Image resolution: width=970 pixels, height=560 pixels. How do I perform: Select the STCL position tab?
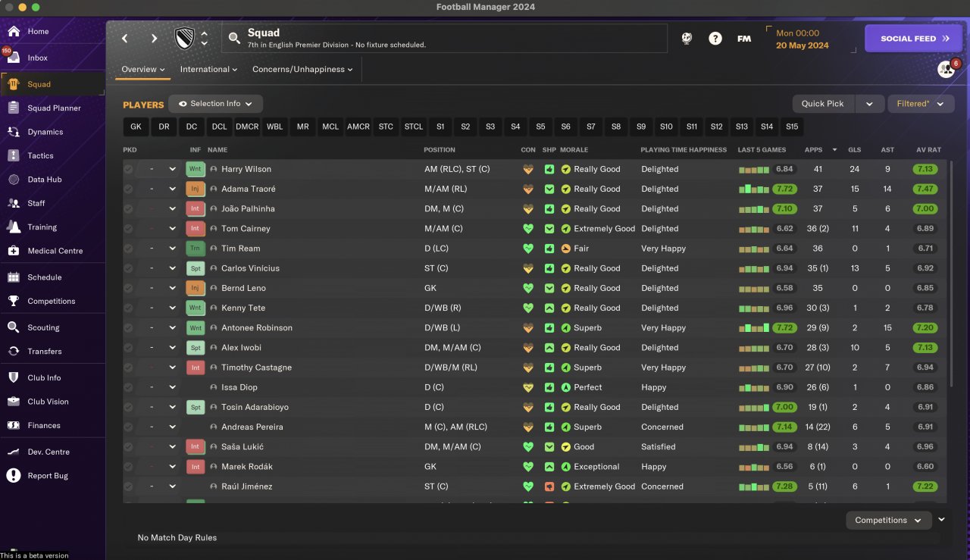414,127
